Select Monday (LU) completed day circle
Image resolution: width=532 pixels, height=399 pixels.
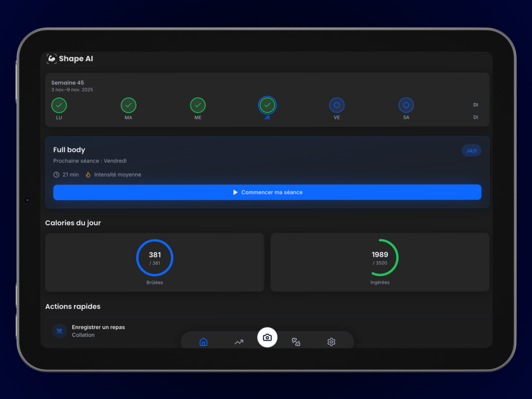pos(59,105)
